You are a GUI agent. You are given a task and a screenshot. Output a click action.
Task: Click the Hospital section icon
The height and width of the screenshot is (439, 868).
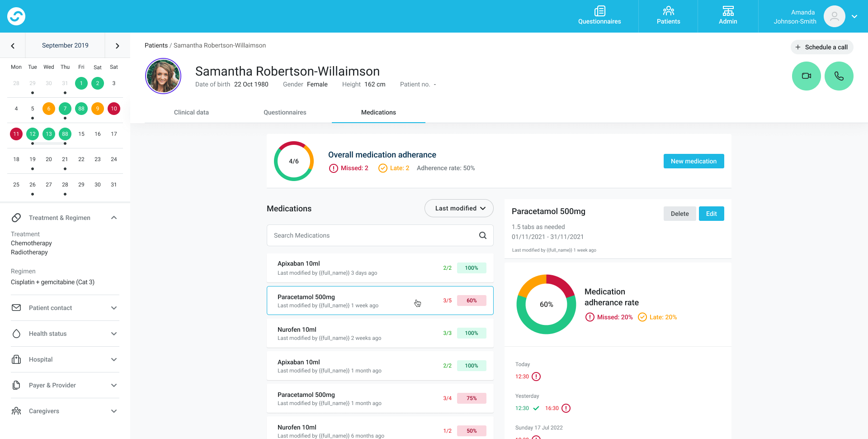[16, 359]
